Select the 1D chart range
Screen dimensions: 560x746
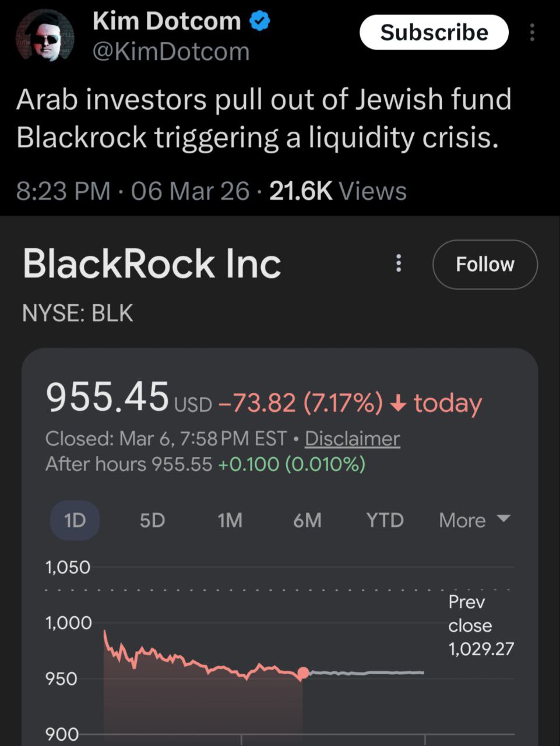point(75,520)
